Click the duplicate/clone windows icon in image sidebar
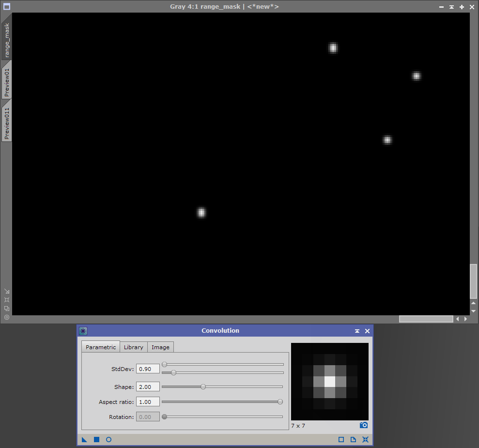479x448 pixels. (x=7, y=309)
